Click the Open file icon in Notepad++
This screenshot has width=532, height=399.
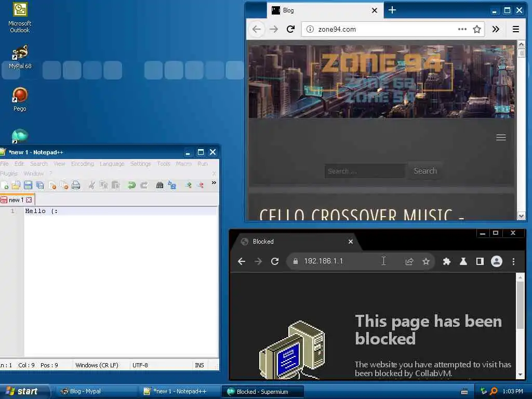(x=16, y=185)
